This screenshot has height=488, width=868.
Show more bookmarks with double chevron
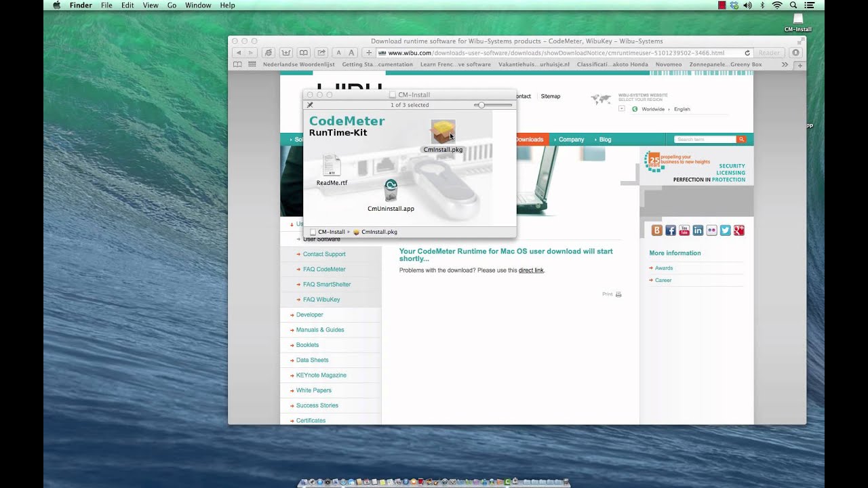(x=785, y=64)
